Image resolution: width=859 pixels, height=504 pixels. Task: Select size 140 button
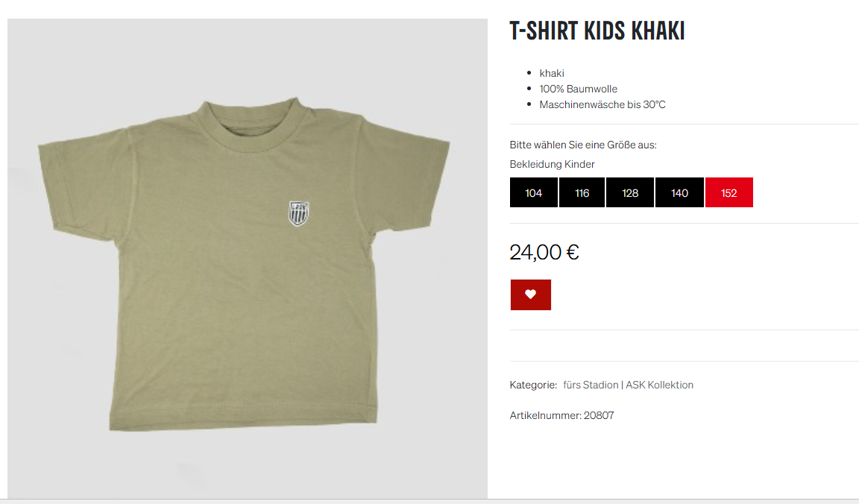tap(679, 192)
